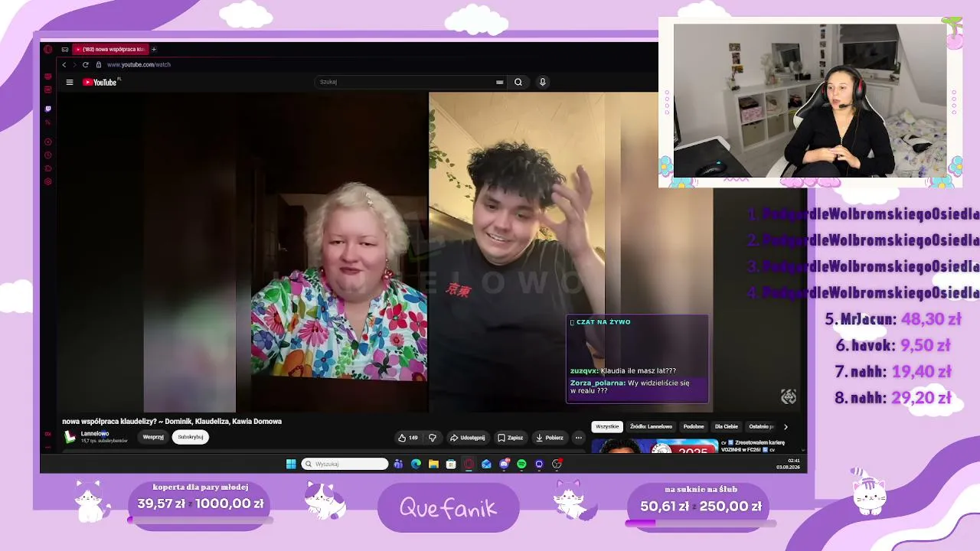Open Microsoft Edge from the taskbar
The height and width of the screenshot is (551, 980).
(x=416, y=464)
